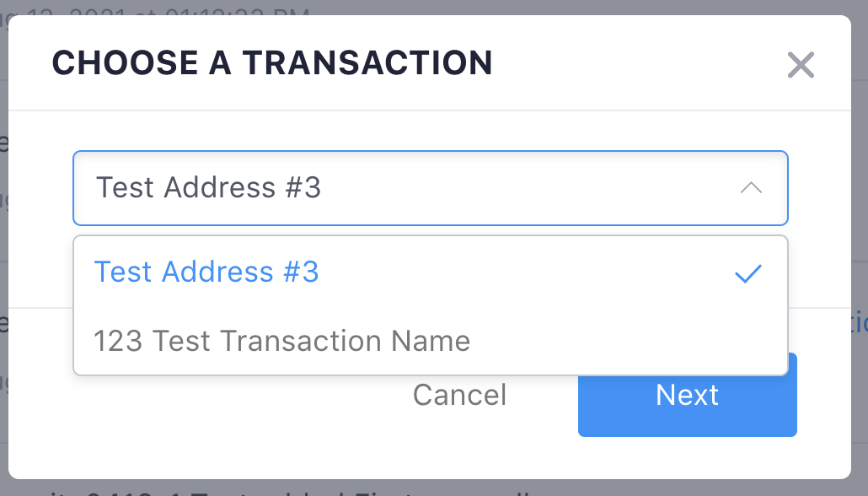The image size is (868, 496).
Task: Click the blue checkmark beside Test Address #3
Action: pos(748,273)
